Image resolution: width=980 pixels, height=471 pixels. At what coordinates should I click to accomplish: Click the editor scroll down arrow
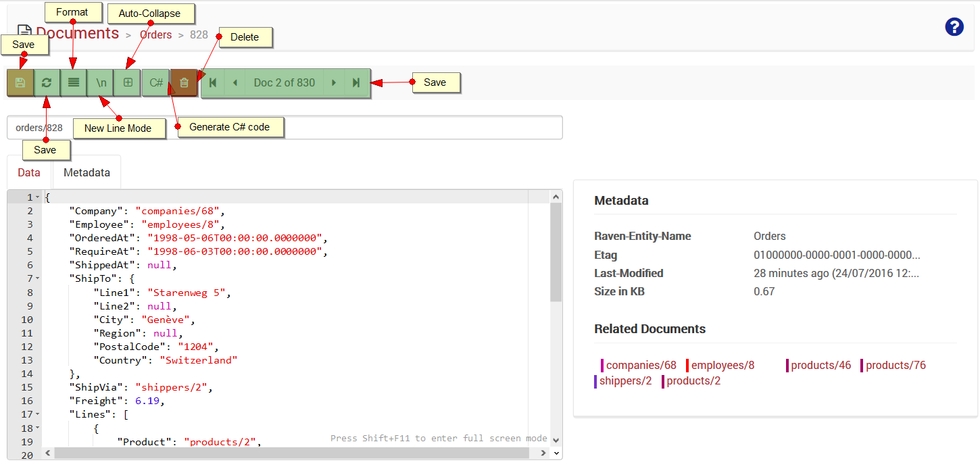tap(556, 440)
